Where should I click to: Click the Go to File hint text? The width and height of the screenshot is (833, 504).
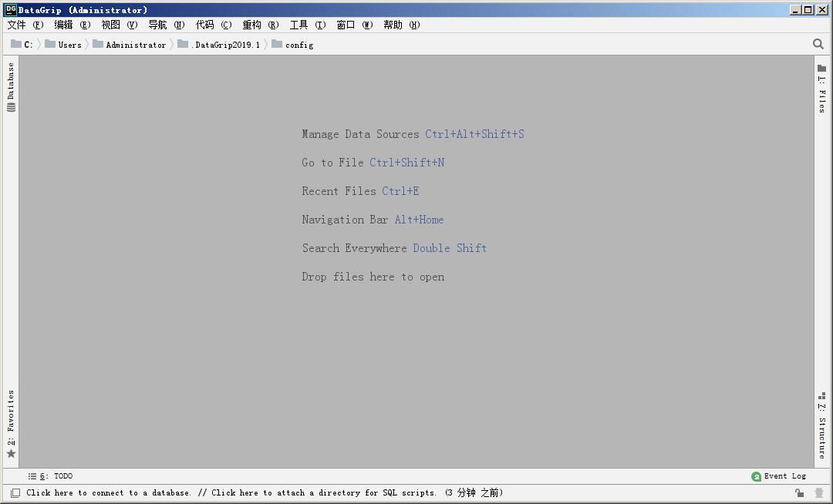tap(332, 163)
